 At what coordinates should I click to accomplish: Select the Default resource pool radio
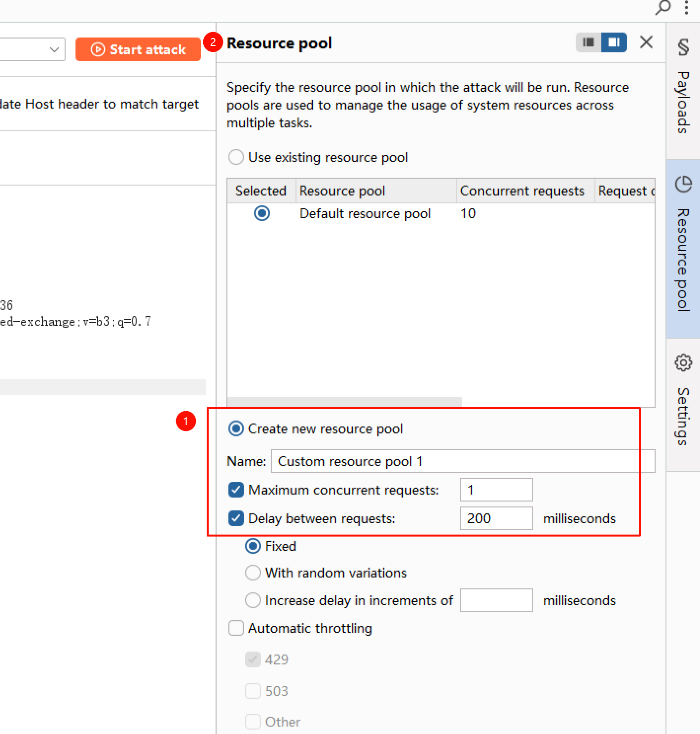pos(262,214)
